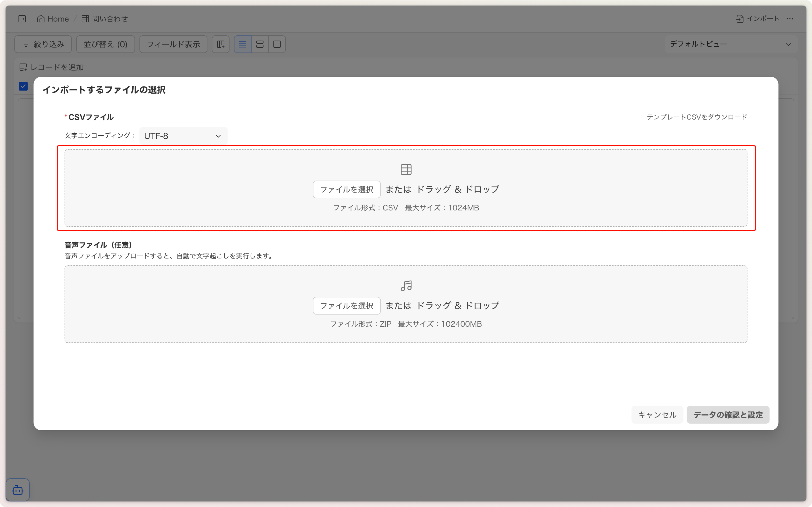Image resolution: width=812 pixels, height=507 pixels.
Task: Open the フィールド表示 menu
Action: tap(173, 44)
